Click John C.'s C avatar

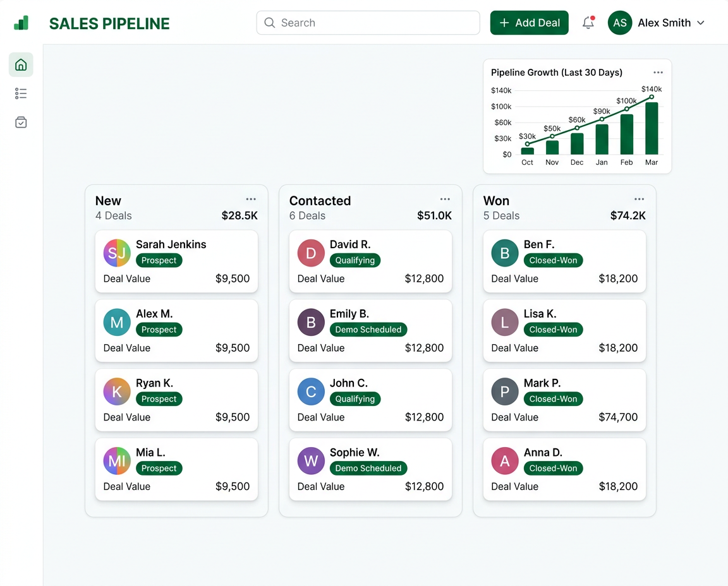coord(311,392)
